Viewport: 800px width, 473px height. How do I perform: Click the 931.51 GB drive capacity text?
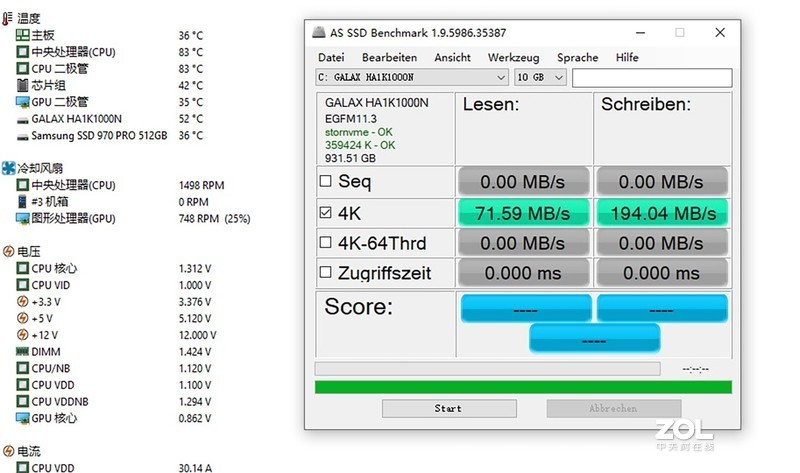(x=350, y=158)
